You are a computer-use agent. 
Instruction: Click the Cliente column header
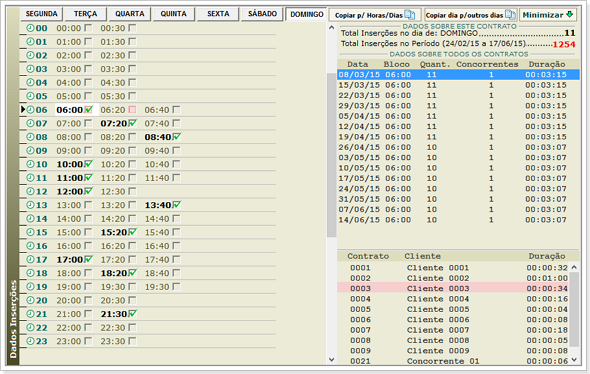click(423, 256)
